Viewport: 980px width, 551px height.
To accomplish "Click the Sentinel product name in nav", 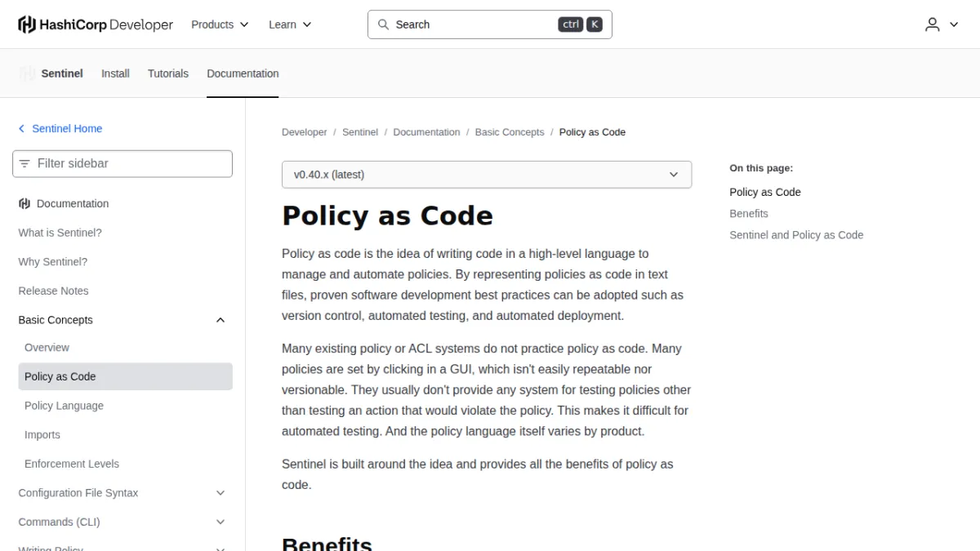I will [62, 73].
